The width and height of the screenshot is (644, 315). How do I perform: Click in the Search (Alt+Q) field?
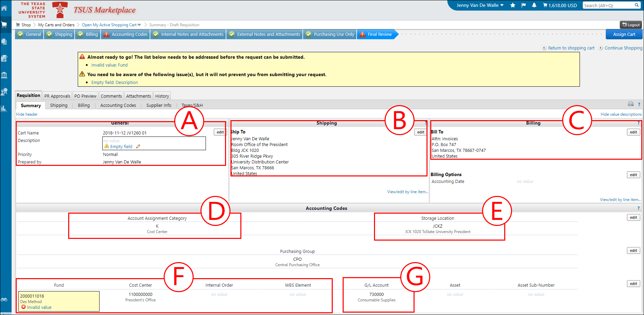(608, 5)
